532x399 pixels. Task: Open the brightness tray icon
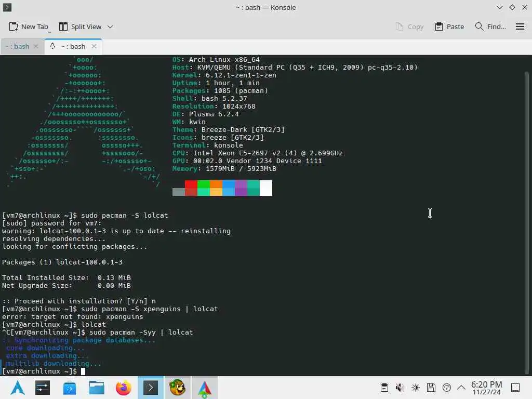416,388
